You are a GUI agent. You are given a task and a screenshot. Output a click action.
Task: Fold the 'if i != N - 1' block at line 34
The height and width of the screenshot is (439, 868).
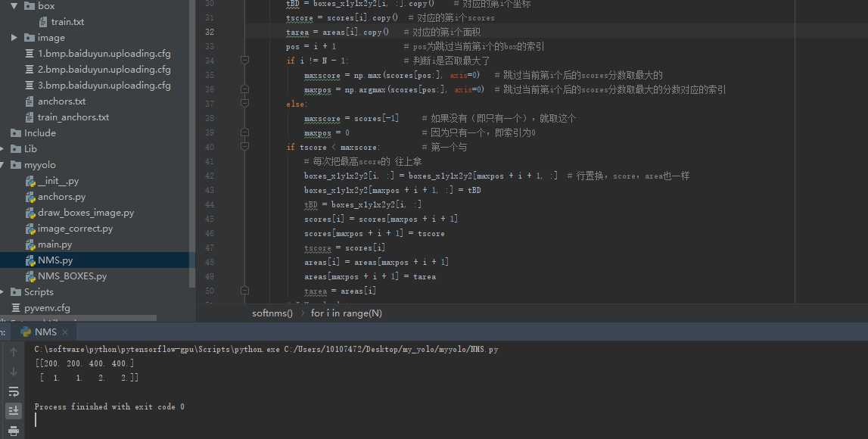(x=244, y=60)
